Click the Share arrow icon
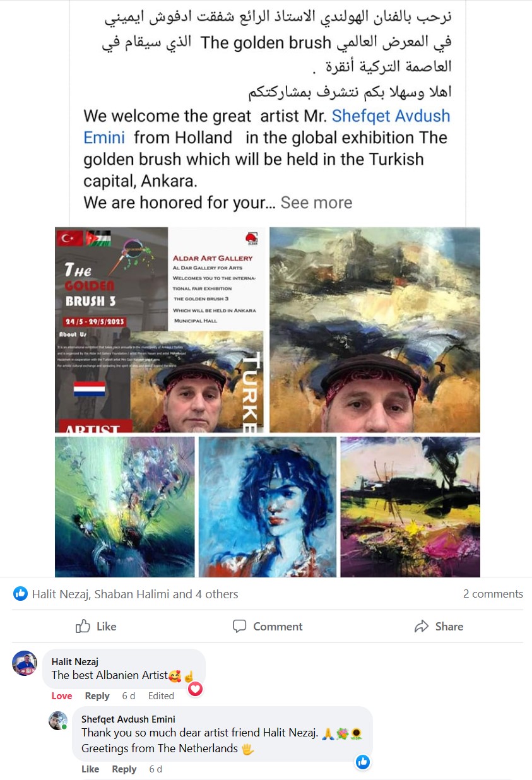Viewport: 532px width, 780px height. (x=422, y=626)
